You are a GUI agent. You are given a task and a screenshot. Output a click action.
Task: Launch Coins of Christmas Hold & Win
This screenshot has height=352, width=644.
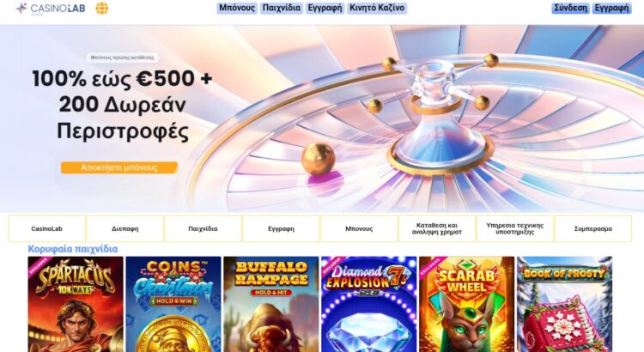click(173, 304)
